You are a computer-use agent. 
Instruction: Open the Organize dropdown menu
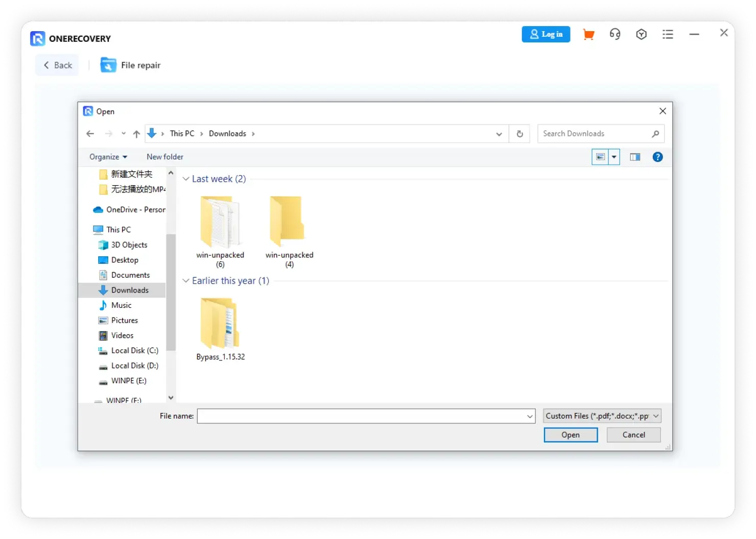pyautogui.click(x=108, y=157)
